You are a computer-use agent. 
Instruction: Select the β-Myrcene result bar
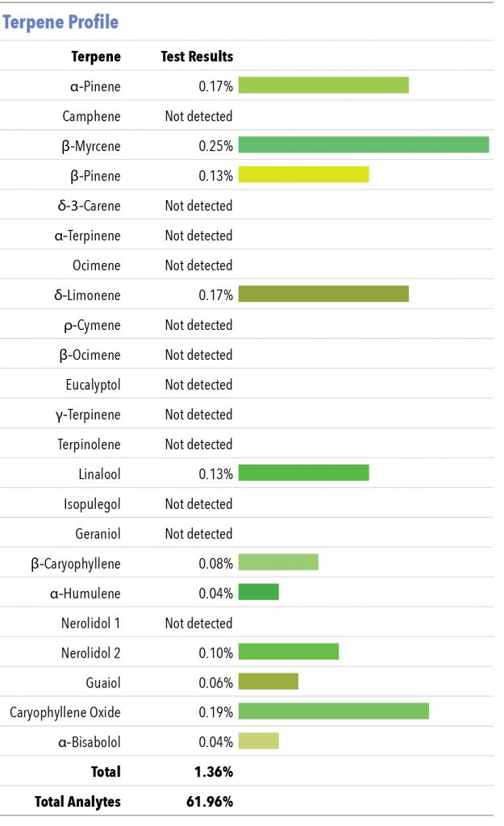364,145
